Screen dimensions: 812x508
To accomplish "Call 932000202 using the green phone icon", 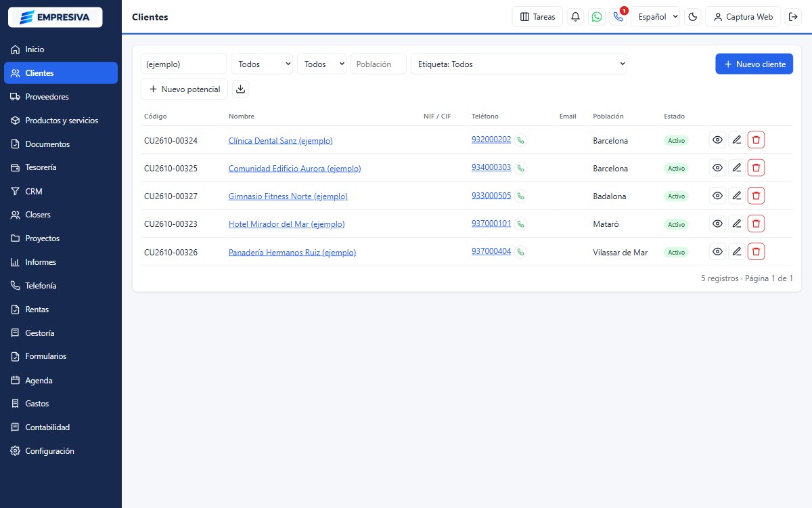I will pos(520,140).
